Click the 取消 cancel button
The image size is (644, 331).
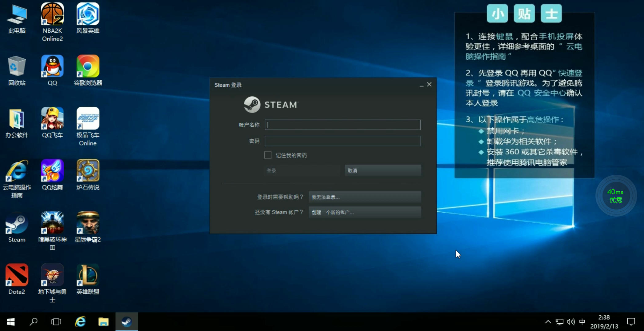[x=383, y=170]
